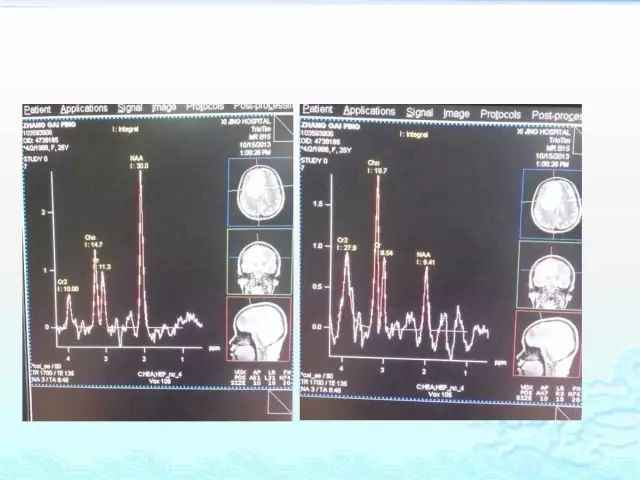Select axial brain thumbnail in left window
The height and width of the screenshot is (480, 640).
tap(260, 192)
